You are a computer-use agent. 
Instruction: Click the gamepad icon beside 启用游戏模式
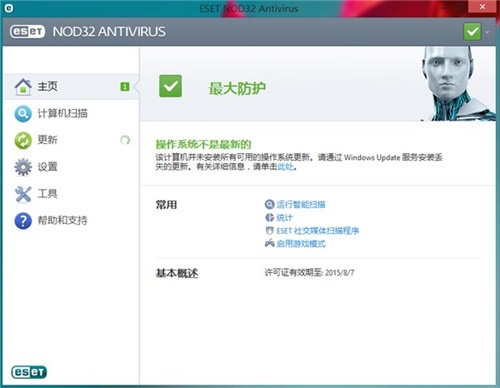[269, 243]
